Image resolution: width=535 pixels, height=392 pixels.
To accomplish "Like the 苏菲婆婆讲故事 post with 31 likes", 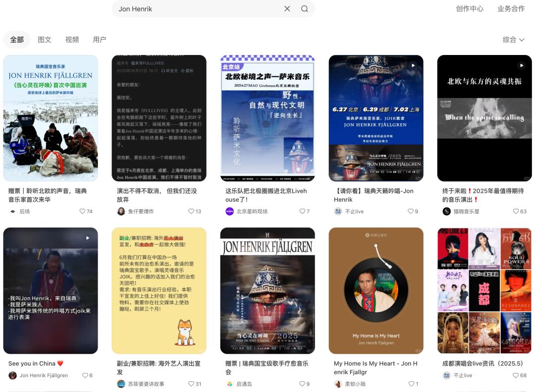I will point(191,384).
